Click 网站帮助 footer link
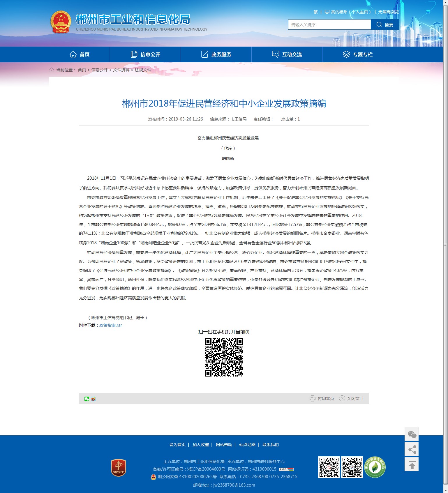 (x=224, y=445)
